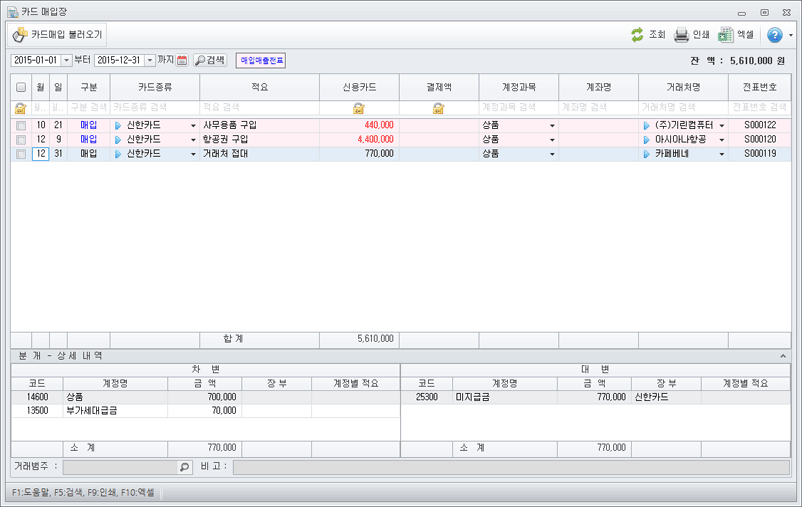Screen dimensions: 802x507
Task: Open 거래처명 dropdown for 카페베네 row
Action: [x=722, y=155]
